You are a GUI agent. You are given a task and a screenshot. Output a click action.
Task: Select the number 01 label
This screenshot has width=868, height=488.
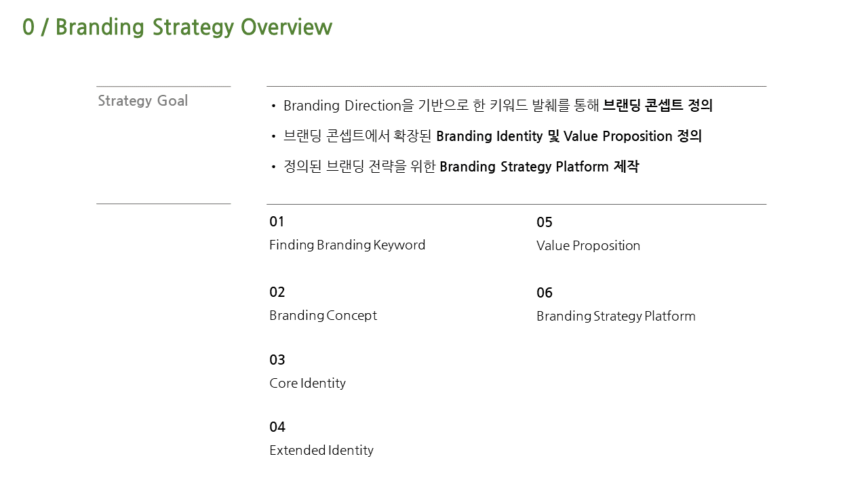click(277, 222)
